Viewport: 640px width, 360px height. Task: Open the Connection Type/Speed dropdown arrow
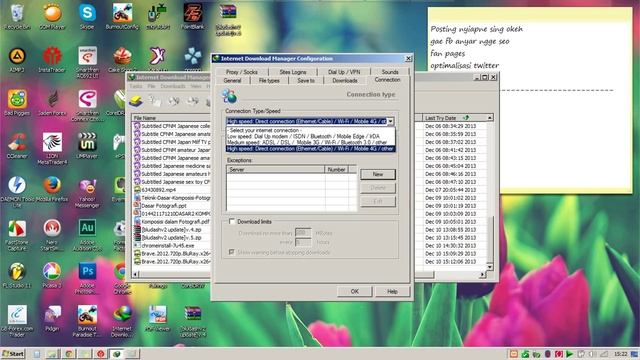pos(391,121)
